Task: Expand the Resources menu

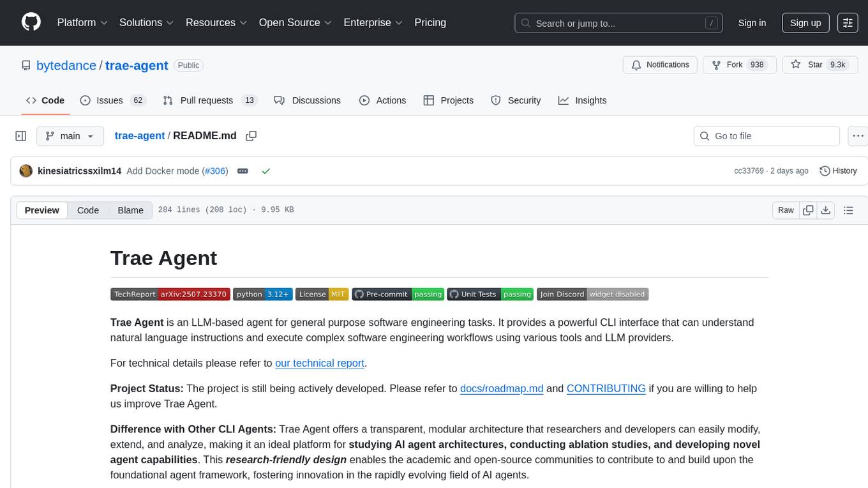Action: 216,22
